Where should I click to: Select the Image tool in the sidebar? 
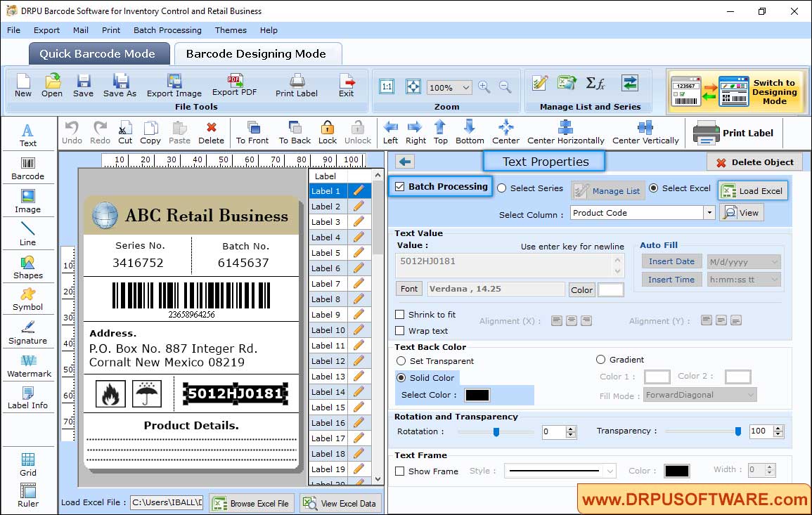tap(28, 202)
